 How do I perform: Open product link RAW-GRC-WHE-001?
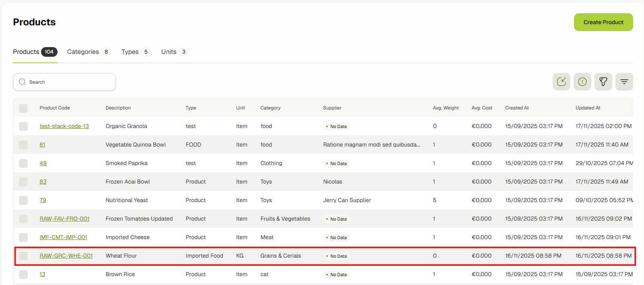[66, 256]
